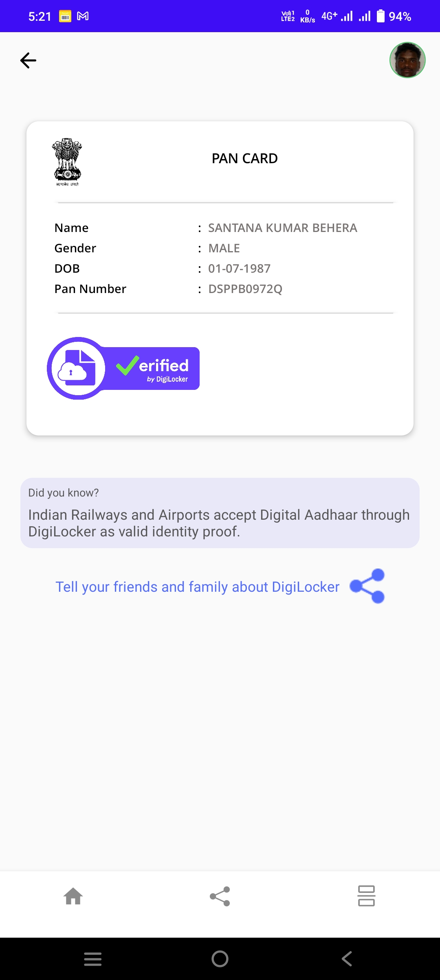Open the stacked documents icon in bottom bar
The height and width of the screenshot is (980, 440).
pos(366,896)
